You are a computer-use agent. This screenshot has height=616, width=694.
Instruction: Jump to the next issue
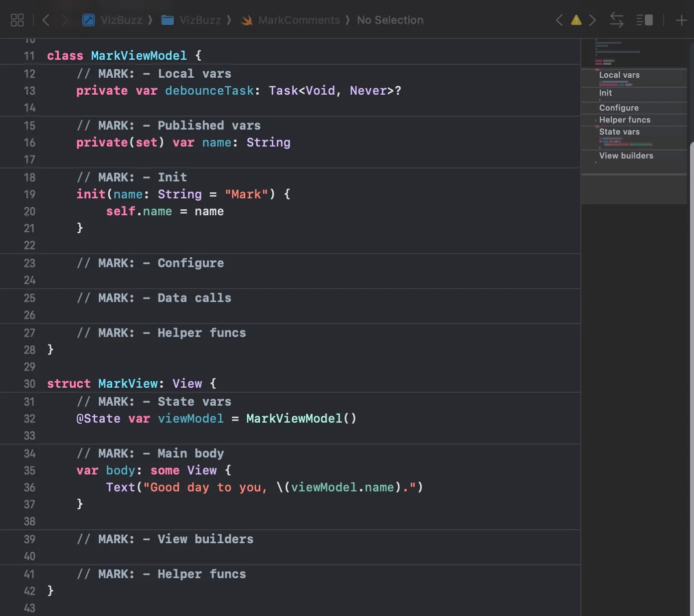click(592, 20)
